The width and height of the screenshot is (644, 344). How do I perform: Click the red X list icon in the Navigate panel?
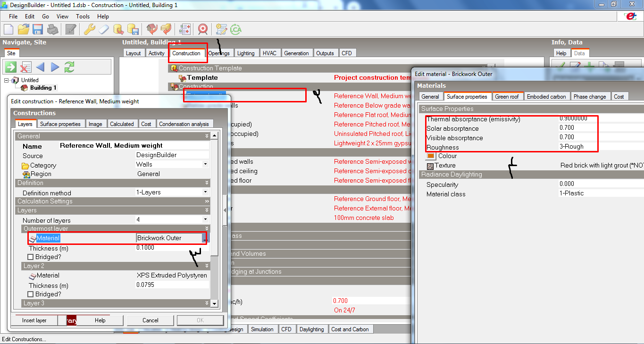click(x=25, y=67)
